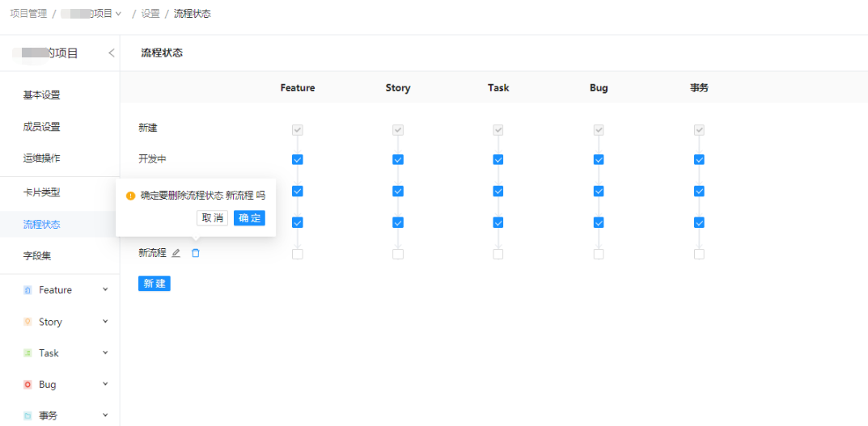Check 新流程 for the 事务 column
The height and width of the screenshot is (426, 868).
point(699,254)
